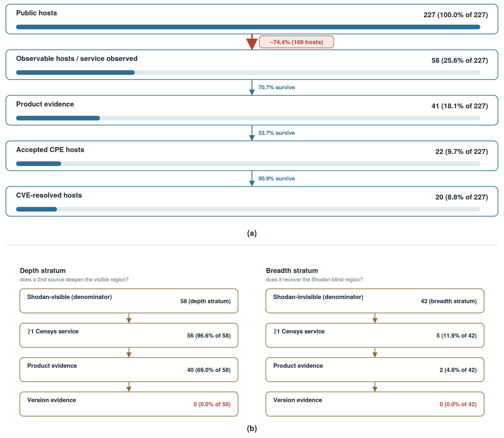Click the '42 (breadth stratum)' value
The width and height of the screenshot is (504, 438).
[449, 301]
